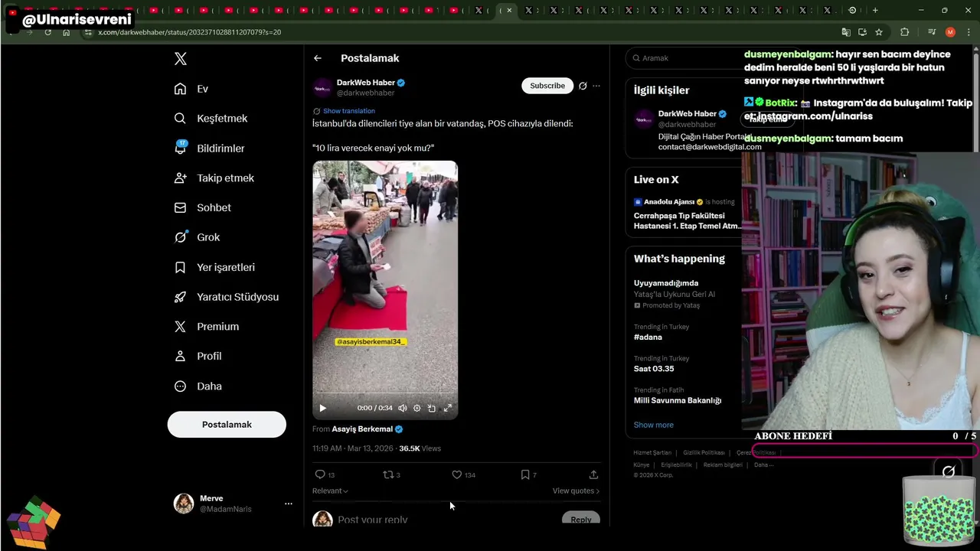Expand Daha footer more options
980x551 pixels.
(x=763, y=465)
